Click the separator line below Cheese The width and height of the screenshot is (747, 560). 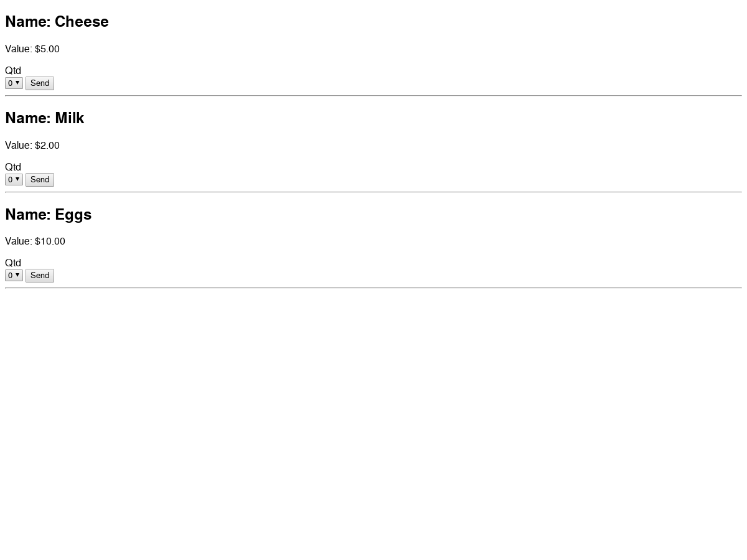pos(374,96)
